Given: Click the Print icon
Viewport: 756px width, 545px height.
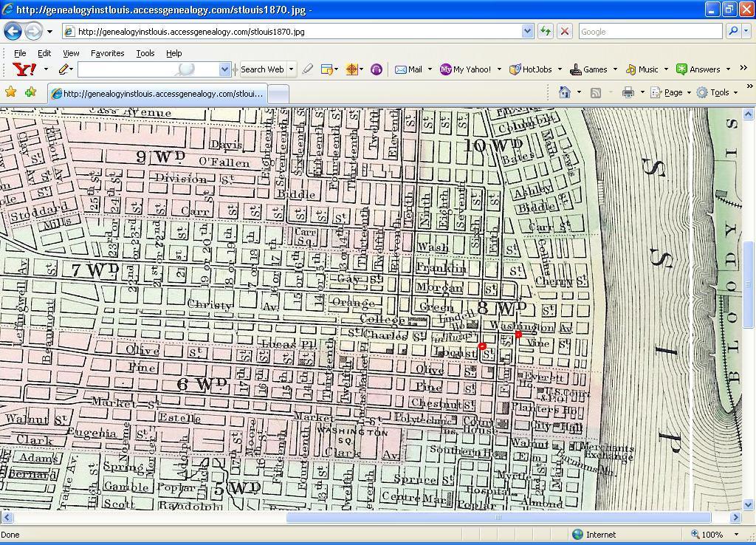Looking at the screenshot, I should click(x=628, y=92).
